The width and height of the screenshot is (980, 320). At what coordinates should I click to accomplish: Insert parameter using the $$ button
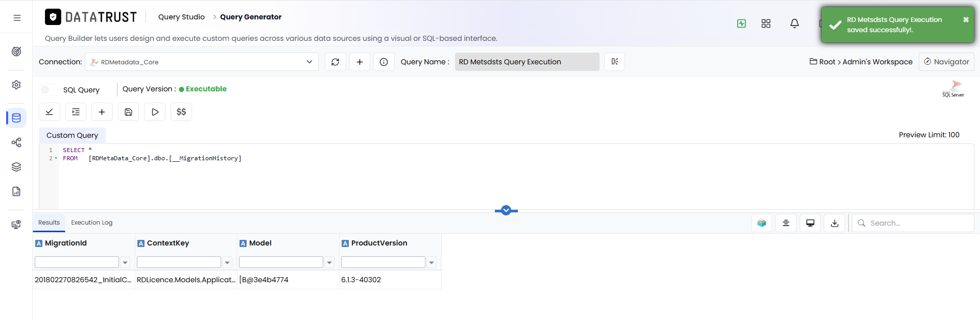click(181, 112)
